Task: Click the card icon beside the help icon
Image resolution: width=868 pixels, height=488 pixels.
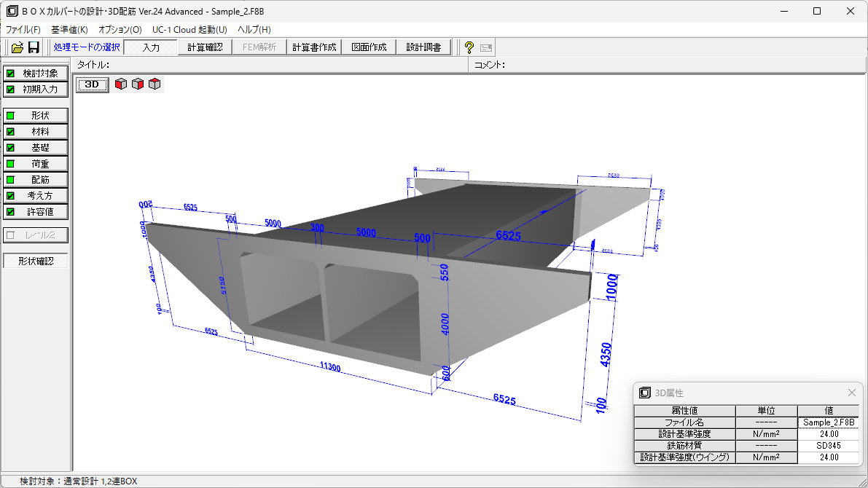Action: (x=486, y=47)
